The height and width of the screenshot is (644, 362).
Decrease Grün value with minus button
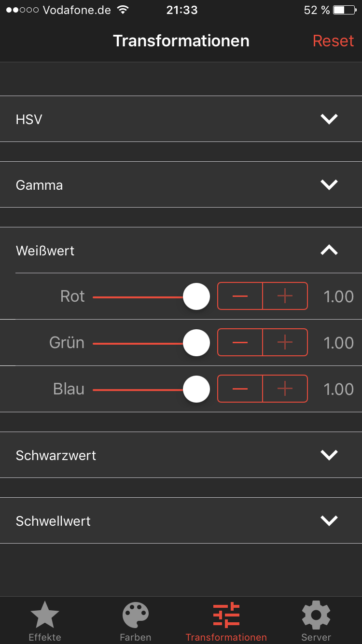(240, 342)
